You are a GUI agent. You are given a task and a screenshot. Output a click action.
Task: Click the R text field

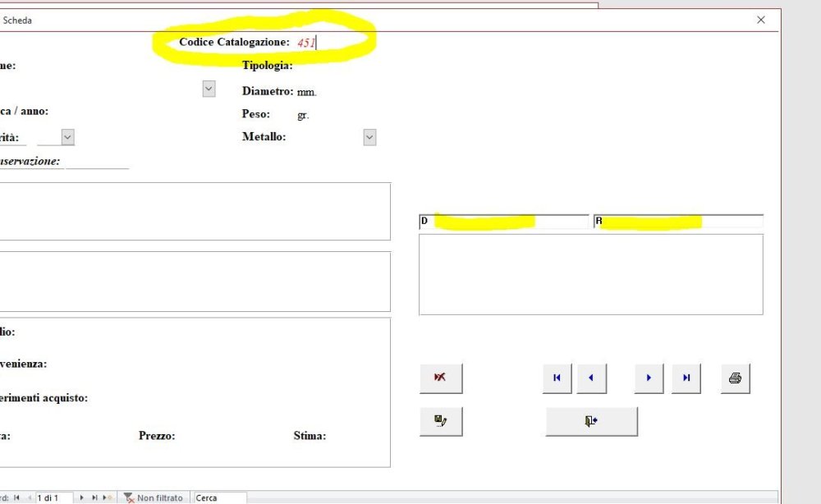coord(678,222)
